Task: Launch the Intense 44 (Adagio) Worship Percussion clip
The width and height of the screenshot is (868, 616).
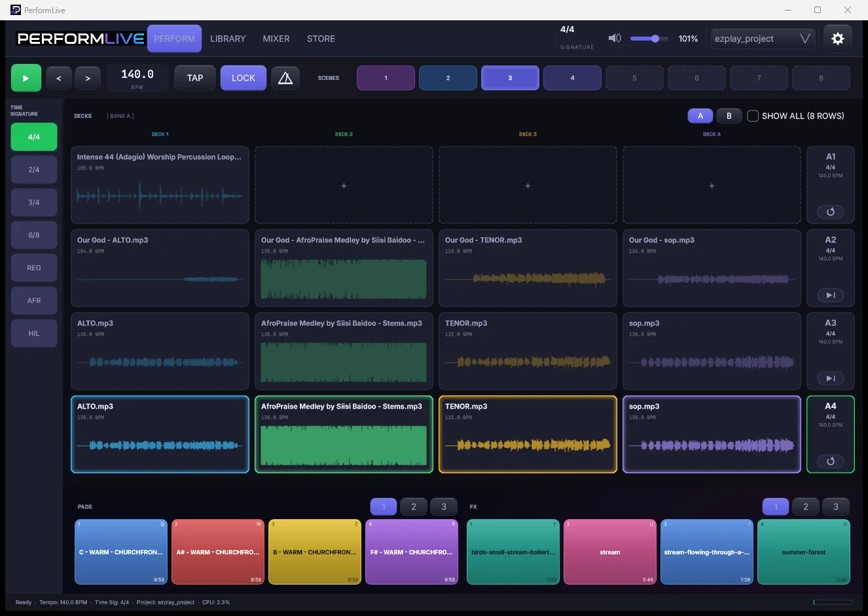Action: [160, 185]
